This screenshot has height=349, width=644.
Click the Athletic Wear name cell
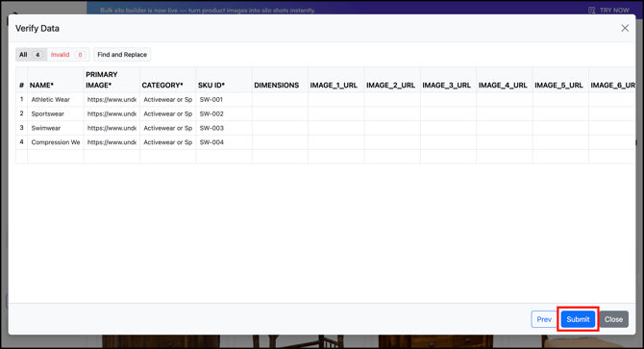click(56, 99)
